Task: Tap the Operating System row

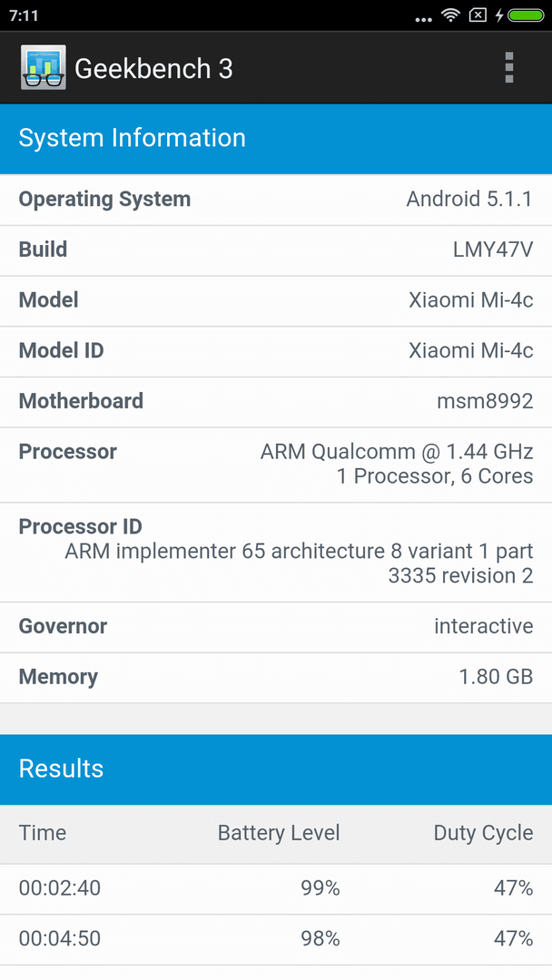Action: click(x=276, y=200)
